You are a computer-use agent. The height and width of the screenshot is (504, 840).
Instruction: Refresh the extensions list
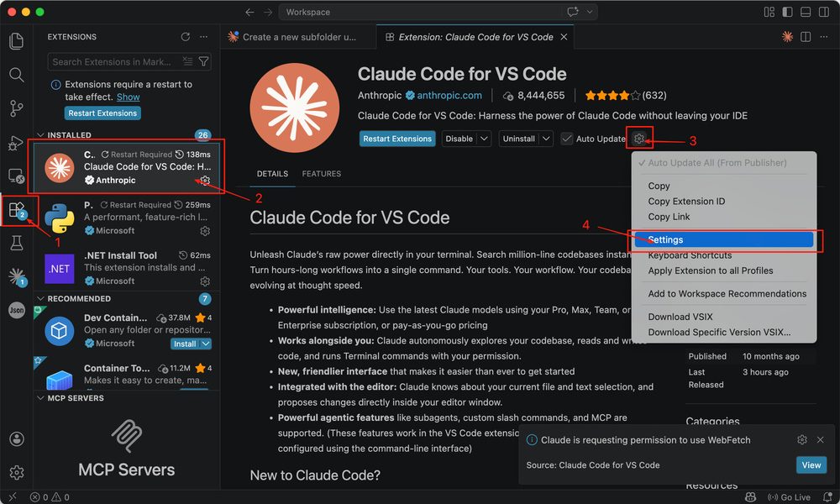pyautogui.click(x=186, y=37)
